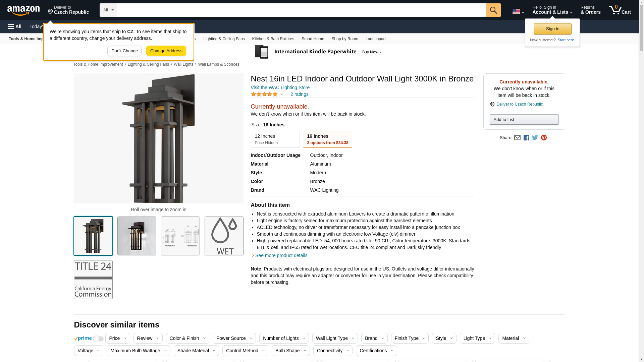
Task: Open the language flag selector
Action: pyautogui.click(x=518, y=11)
